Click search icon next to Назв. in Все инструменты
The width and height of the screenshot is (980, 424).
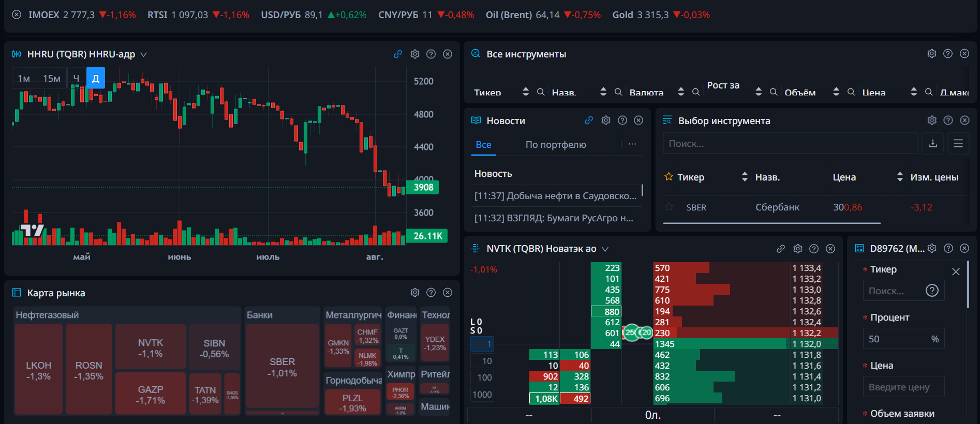pyautogui.click(x=618, y=92)
